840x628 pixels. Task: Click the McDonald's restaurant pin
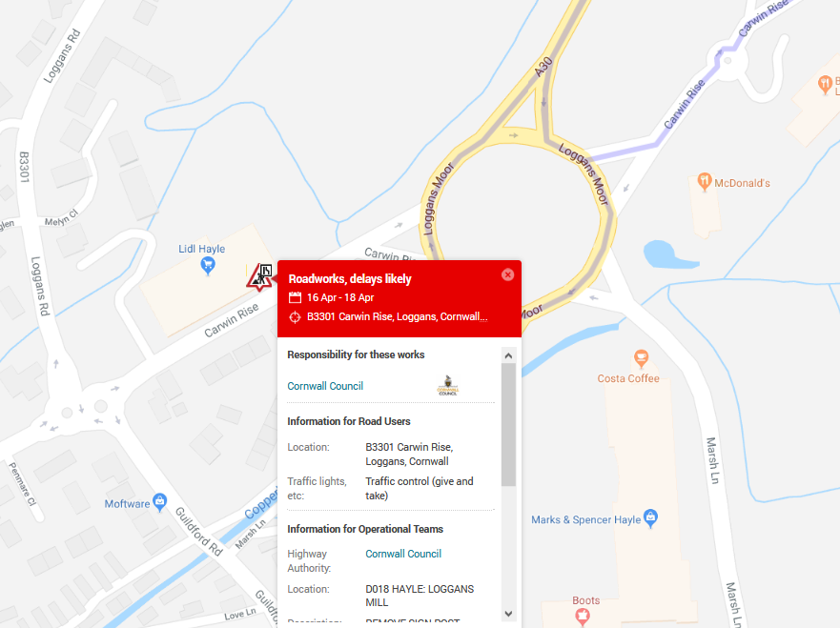pyautogui.click(x=705, y=182)
